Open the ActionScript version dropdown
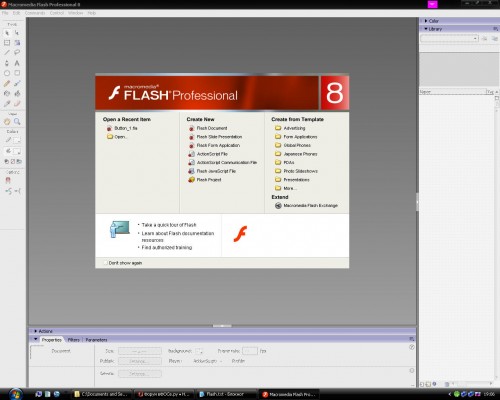This screenshot has width=500, height=400. [x=208, y=361]
